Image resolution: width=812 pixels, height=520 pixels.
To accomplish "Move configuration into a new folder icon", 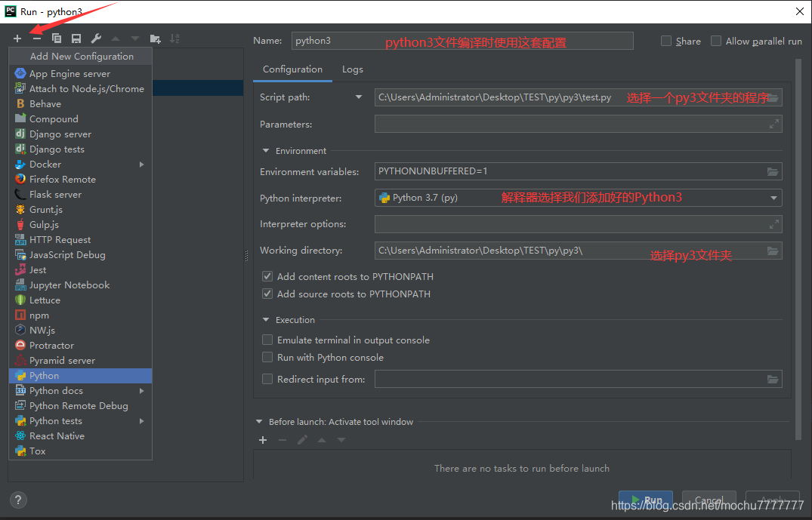I will [x=155, y=38].
